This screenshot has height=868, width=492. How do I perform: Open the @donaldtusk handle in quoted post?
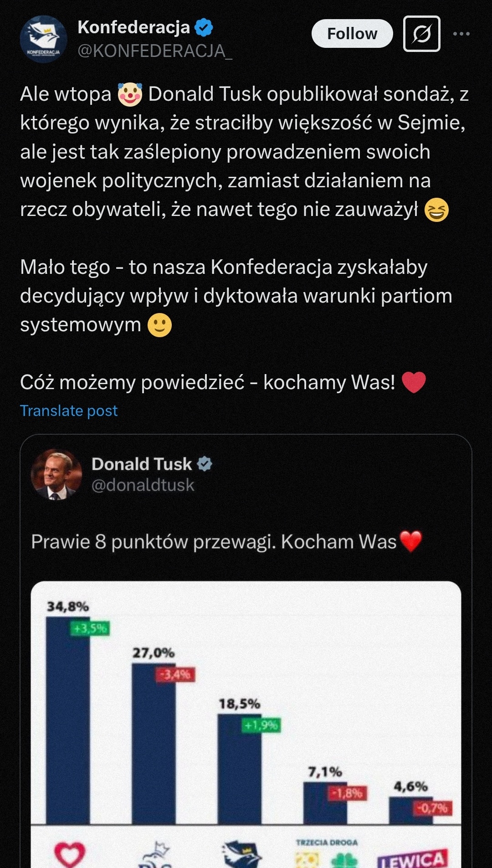click(x=143, y=485)
